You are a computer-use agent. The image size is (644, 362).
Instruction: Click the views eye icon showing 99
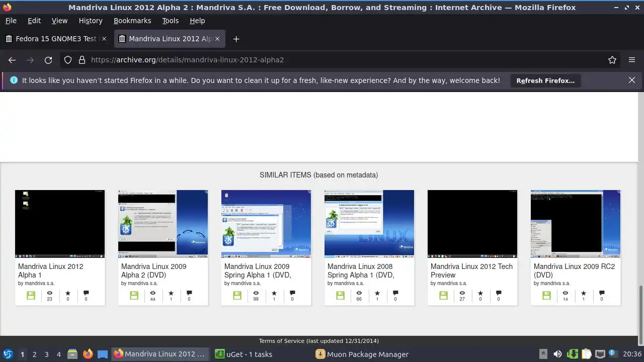(x=256, y=293)
